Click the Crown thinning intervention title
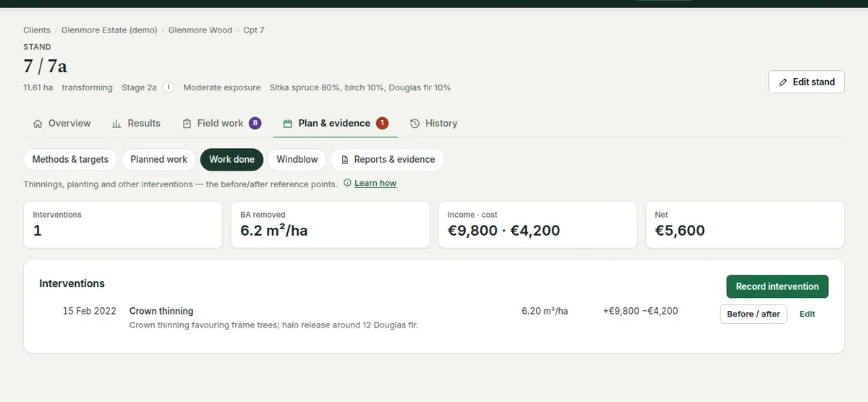The height and width of the screenshot is (402, 868). click(x=161, y=311)
